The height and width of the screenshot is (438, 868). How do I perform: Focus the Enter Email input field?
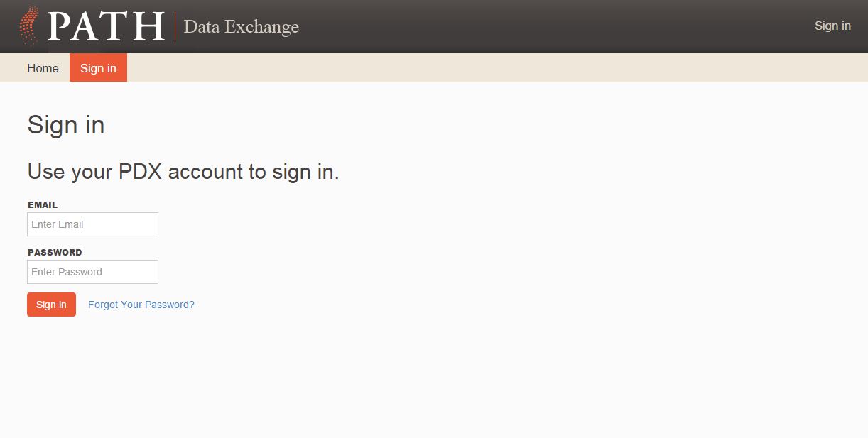(x=92, y=224)
